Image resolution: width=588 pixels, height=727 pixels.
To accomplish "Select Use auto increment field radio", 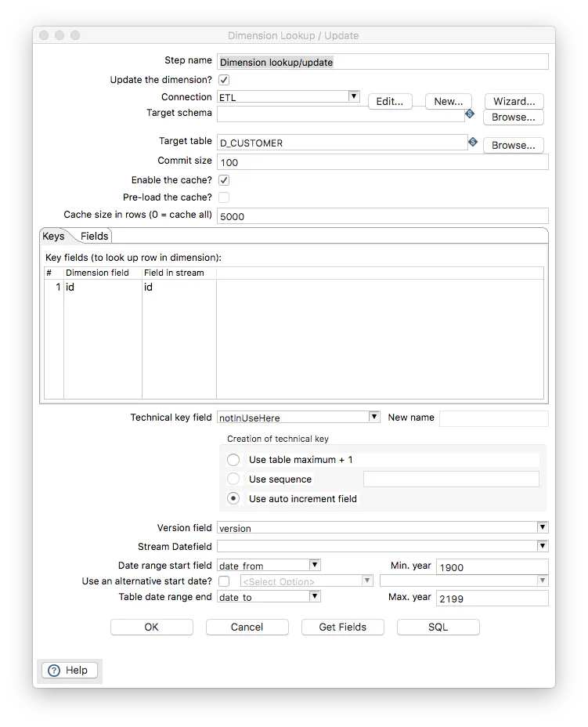I will pyautogui.click(x=233, y=498).
